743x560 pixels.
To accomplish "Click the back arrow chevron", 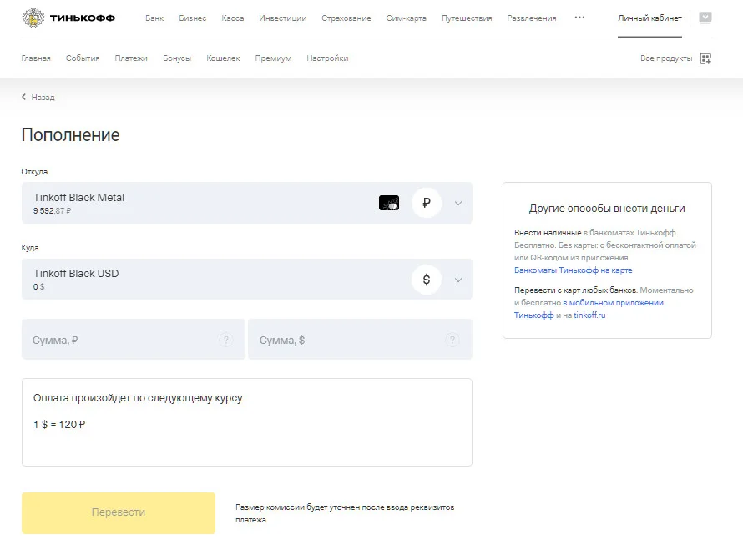I will (23, 97).
